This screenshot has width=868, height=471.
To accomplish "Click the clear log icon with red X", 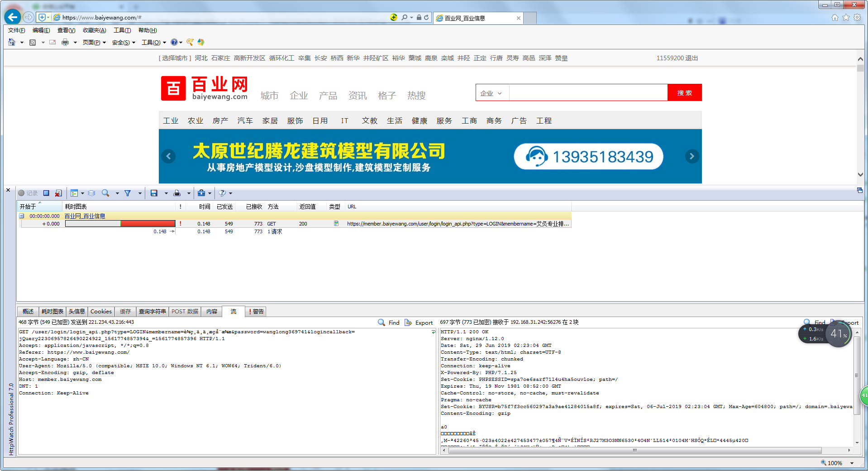I will [58, 193].
